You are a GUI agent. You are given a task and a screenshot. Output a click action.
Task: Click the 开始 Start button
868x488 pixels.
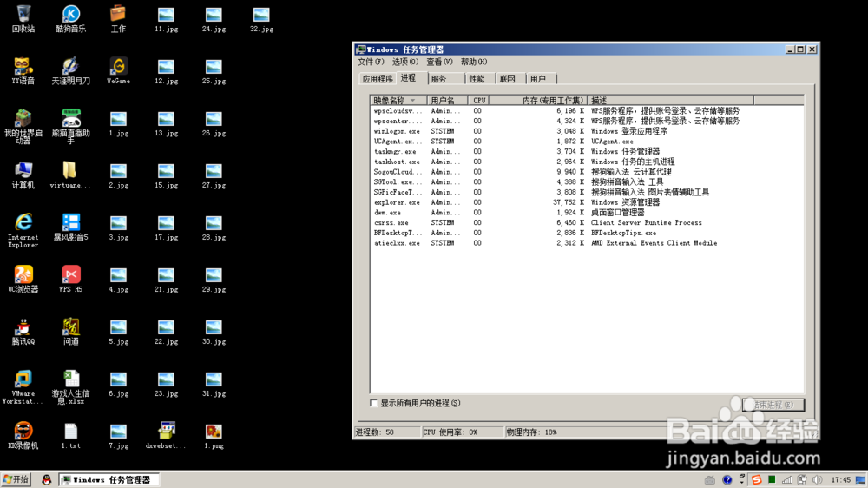[16, 479]
